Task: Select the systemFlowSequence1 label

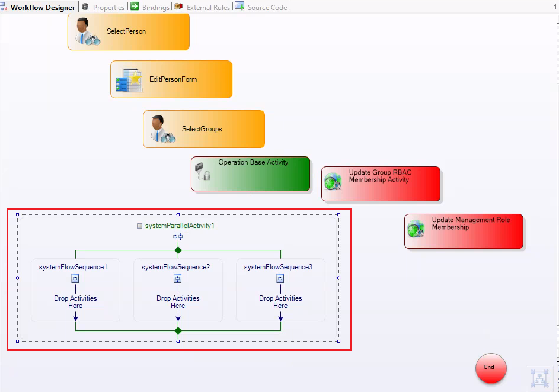Action: tap(73, 267)
